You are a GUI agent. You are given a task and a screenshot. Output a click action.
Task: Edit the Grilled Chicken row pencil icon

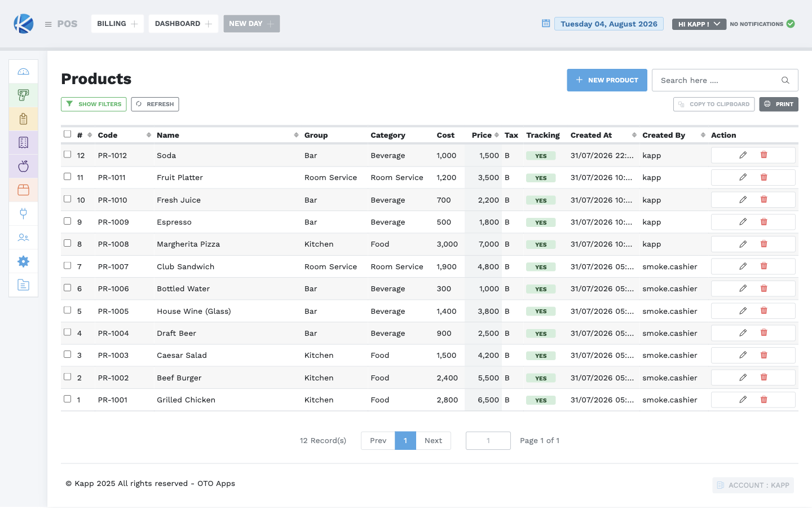coord(743,400)
